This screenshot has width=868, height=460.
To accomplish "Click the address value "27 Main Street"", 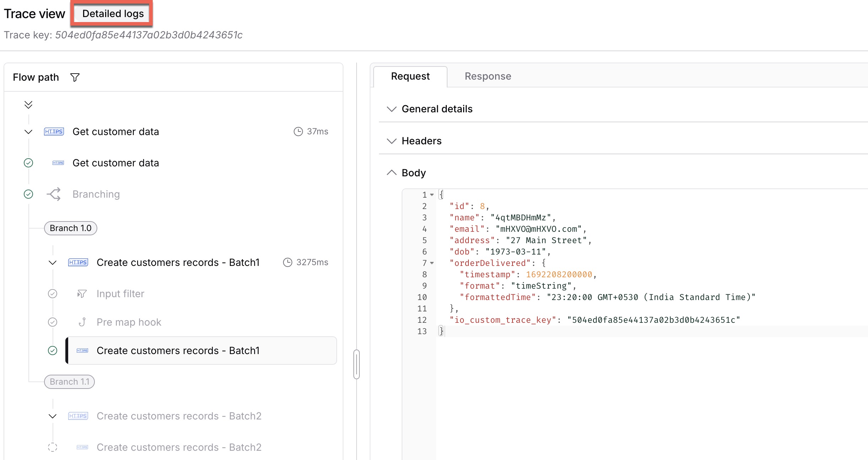I will 547,240.
